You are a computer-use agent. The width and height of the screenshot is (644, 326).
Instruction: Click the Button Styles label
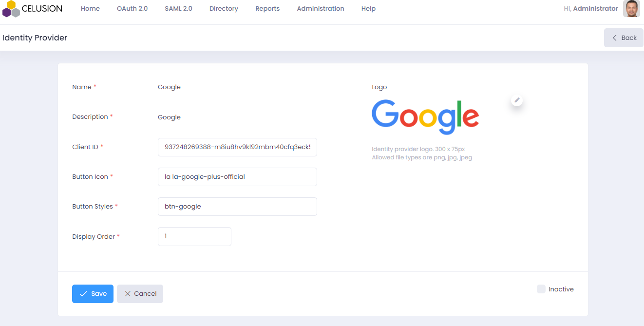pyautogui.click(x=93, y=207)
